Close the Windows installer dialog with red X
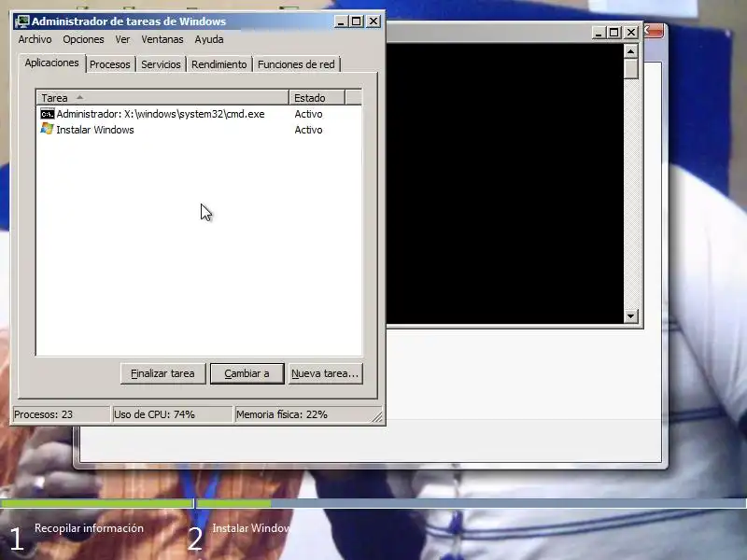The image size is (747, 560). pos(655,32)
